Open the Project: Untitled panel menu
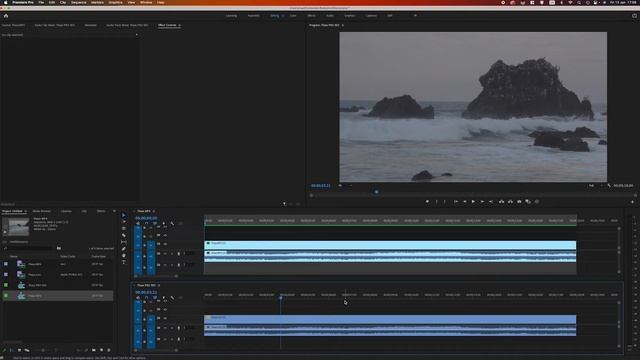Image resolution: width=640 pixels, height=360 pixels. [x=26, y=211]
